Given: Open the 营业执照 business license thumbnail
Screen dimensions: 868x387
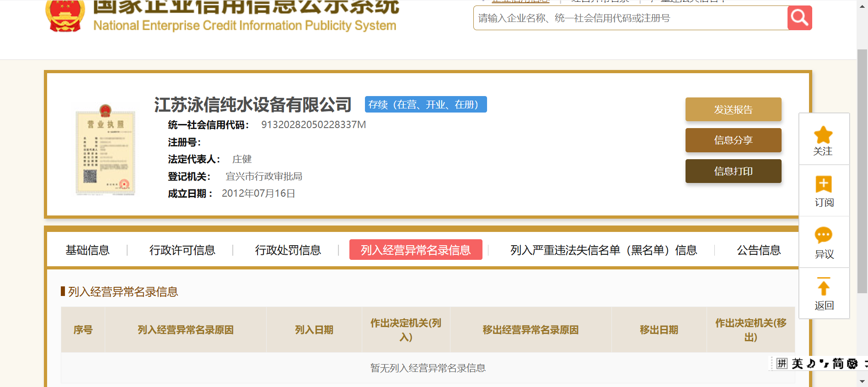Looking at the screenshot, I should pyautogui.click(x=106, y=150).
